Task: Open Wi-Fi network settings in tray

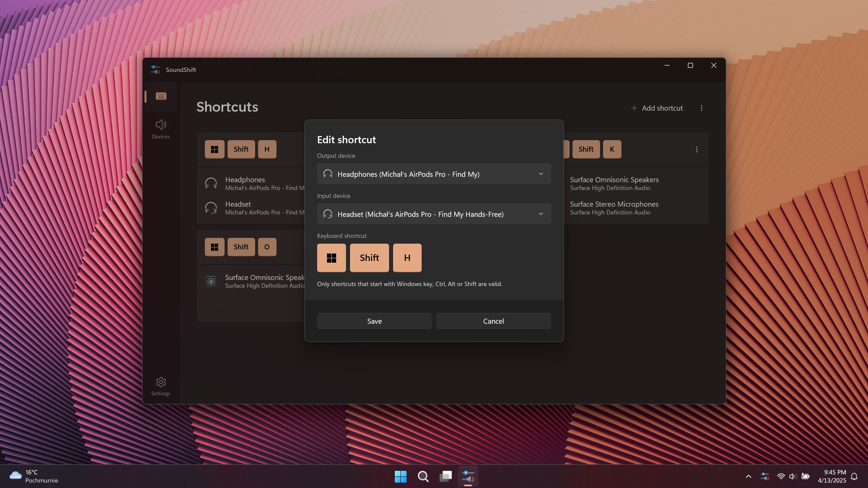Action: pos(781,476)
